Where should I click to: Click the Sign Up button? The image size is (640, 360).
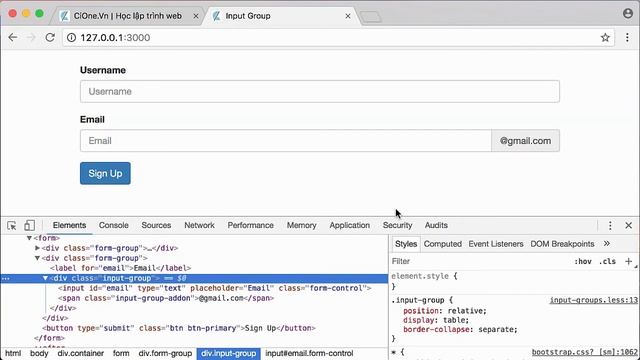point(105,173)
